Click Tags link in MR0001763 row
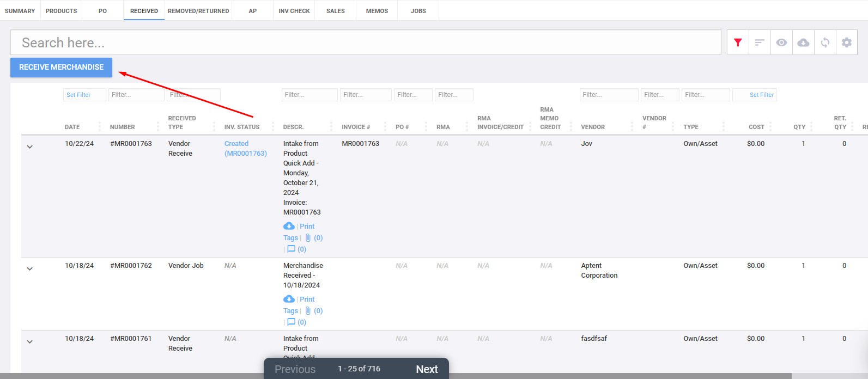Image resolution: width=868 pixels, height=379 pixels. (290, 238)
